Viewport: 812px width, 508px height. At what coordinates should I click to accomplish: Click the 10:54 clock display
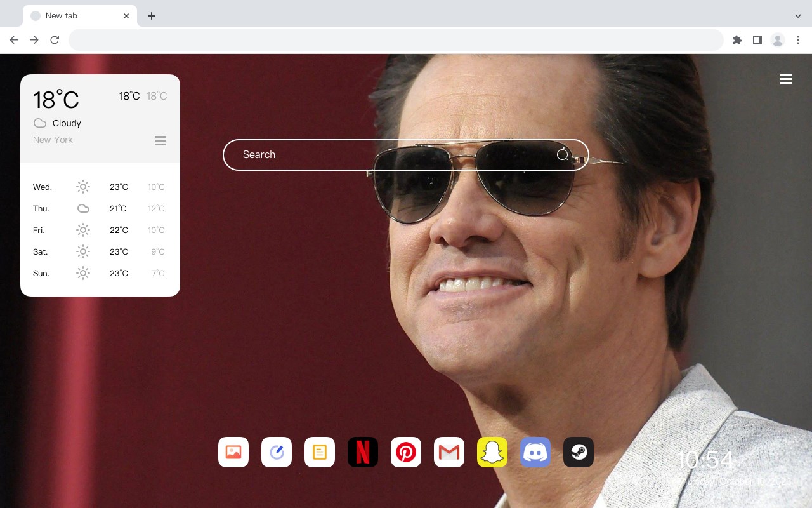pos(705,460)
